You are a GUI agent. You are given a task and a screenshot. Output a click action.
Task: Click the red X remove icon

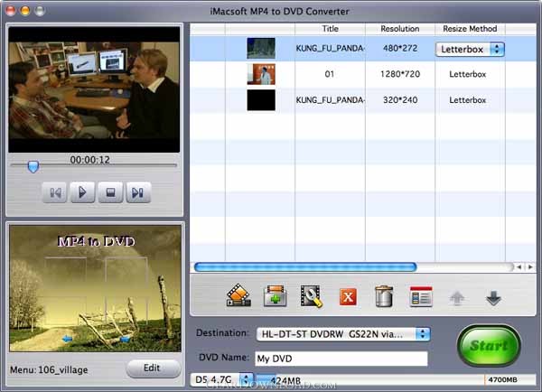click(x=348, y=297)
